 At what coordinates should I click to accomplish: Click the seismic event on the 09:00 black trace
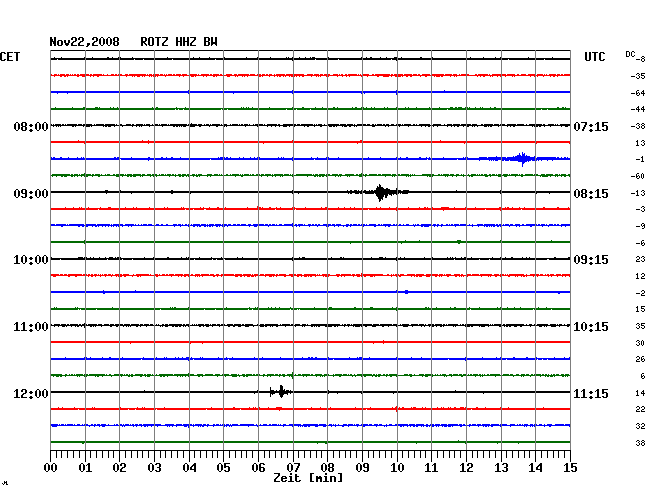pos(381,192)
